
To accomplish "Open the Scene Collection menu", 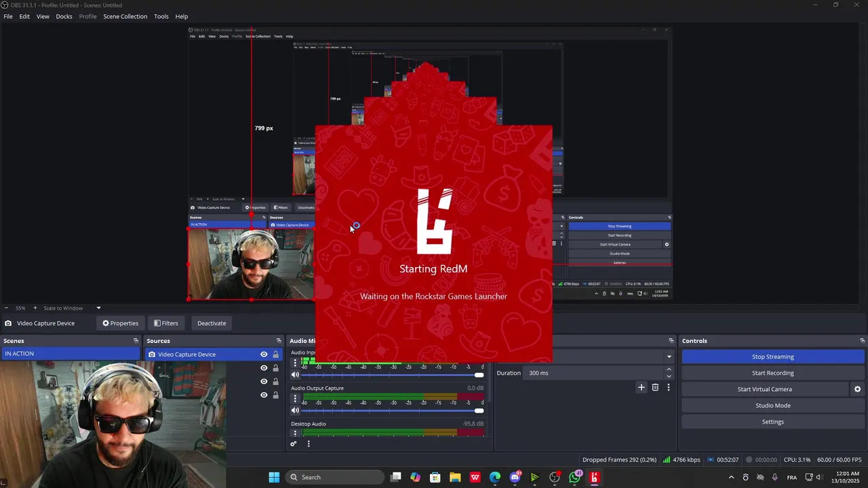I will tap(125, 16).
